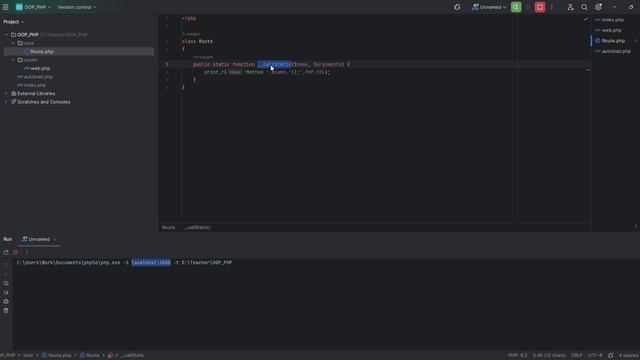Rerun the process in the Run panel

(x=6, y=252)
